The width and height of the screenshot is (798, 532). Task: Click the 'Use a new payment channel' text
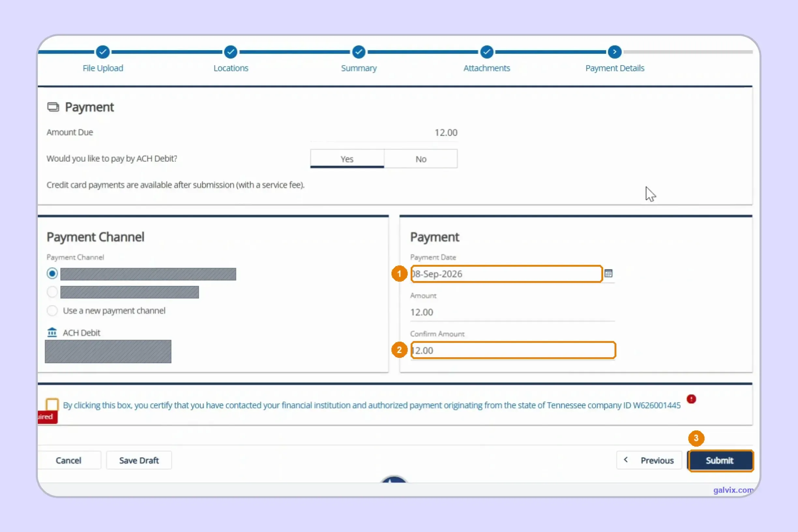[114, 311]
